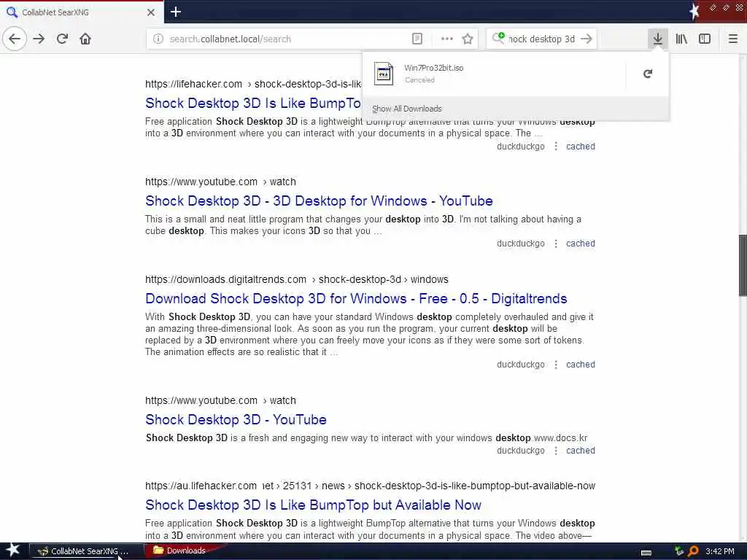Open 'Shock Desktop 3D - 3D Desktop for Windows - YouTube'

[320, 201]
